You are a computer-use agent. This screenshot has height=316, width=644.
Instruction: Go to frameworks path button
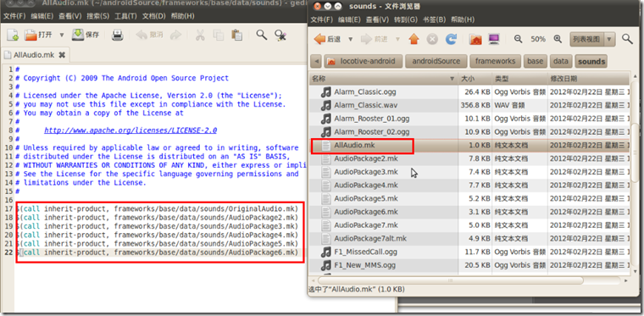496,62
